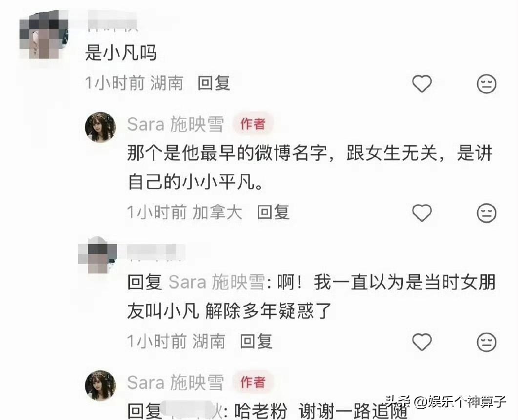Viewport: 518px width, 420px height.
Task: Like the comment "是小凡吗"
Action: point(422,84)
